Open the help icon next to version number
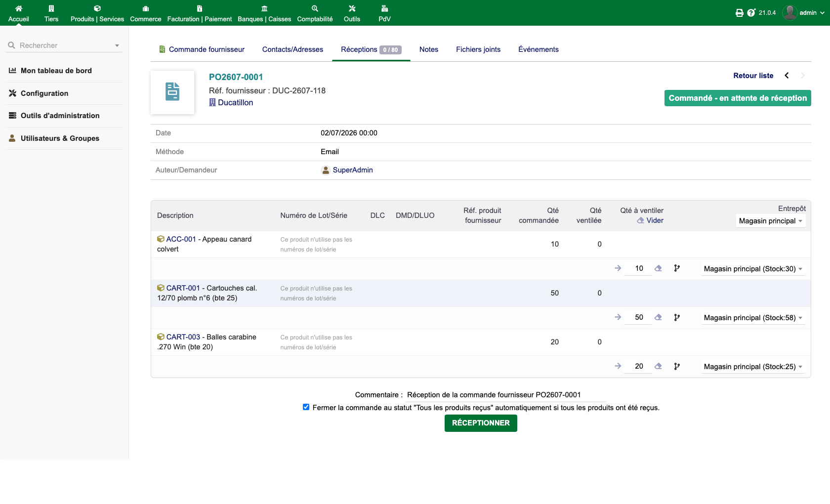 click(x=751, y=13)
